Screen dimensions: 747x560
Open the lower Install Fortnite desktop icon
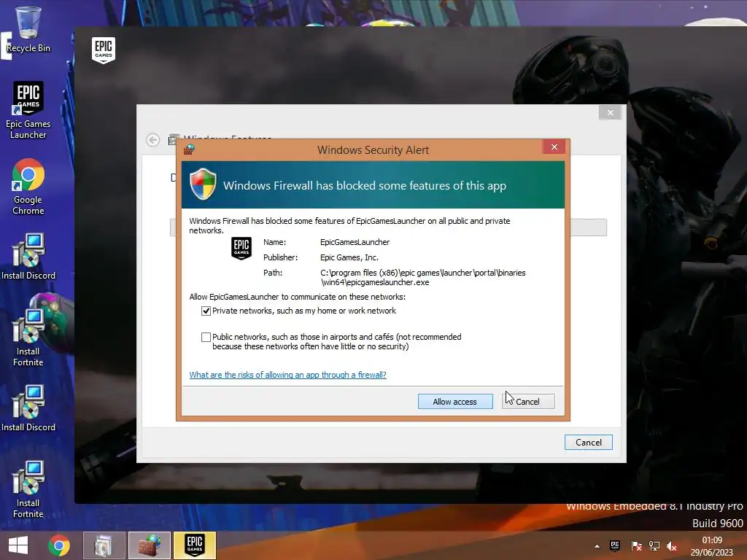[x=28, y=489]
